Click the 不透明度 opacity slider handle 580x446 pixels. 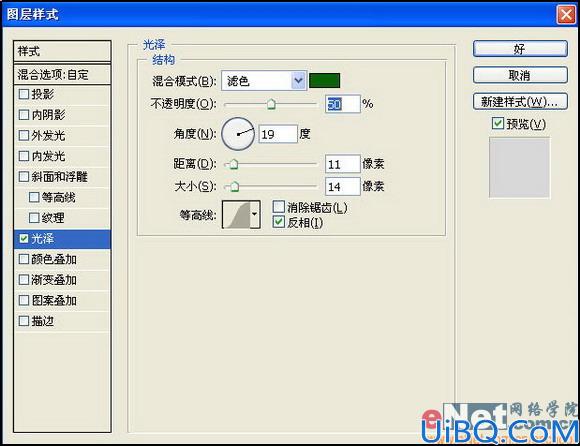(x=271, y=104)
